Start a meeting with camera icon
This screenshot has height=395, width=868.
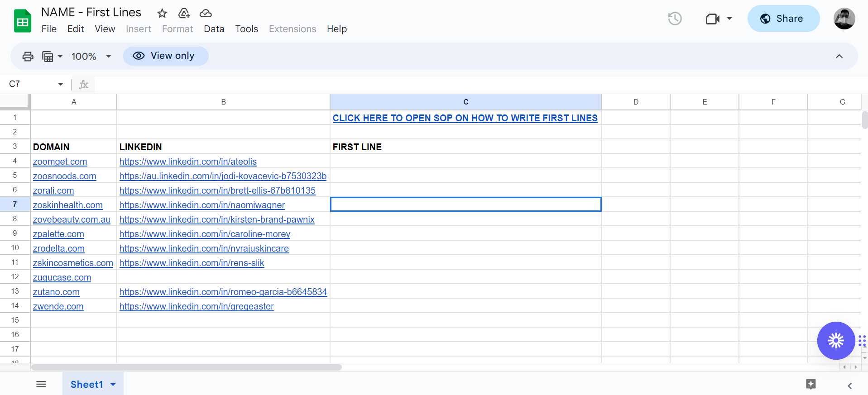click(713, 19)
